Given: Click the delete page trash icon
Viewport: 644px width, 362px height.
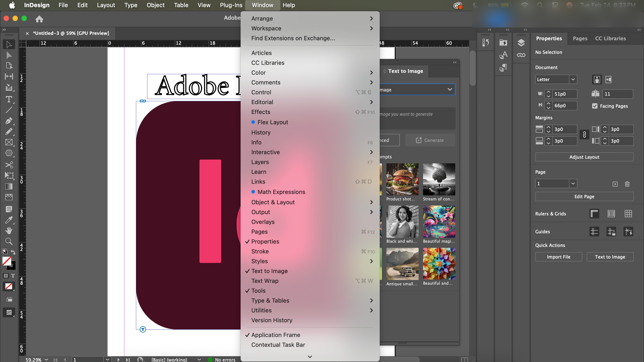Looking at the screenshot, I should pyautogui.click(x=627, y=184).
